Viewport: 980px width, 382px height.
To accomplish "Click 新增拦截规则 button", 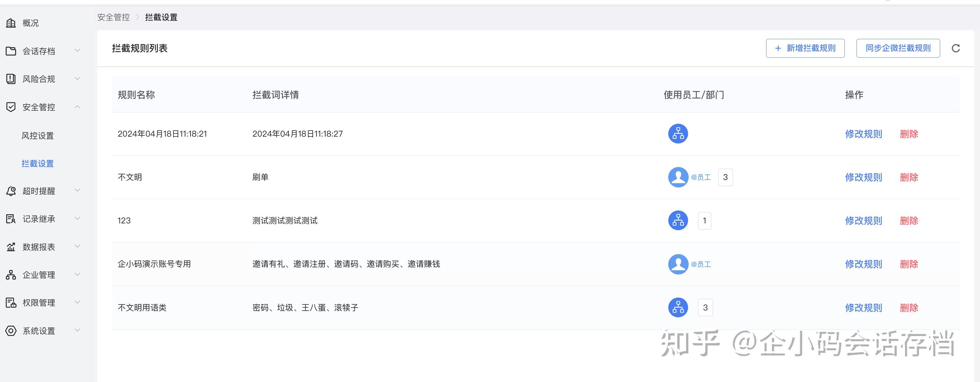I will point(805,48).
